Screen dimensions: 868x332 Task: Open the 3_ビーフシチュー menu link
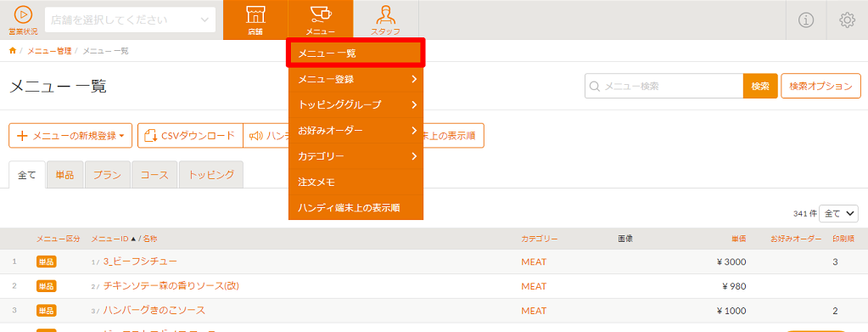(x=140, y=262)
